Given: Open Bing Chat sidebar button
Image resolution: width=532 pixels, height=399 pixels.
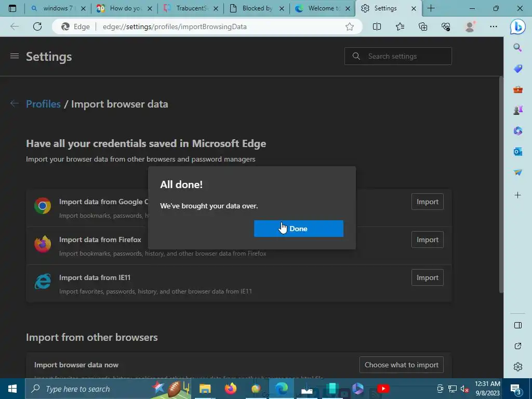Looking at the screenshot, I should 518,26.
